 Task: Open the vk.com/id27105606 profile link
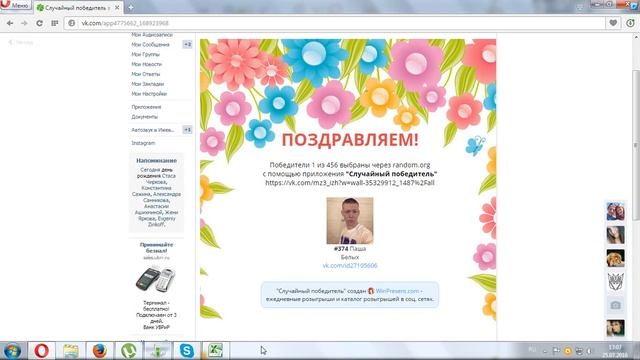[x=350, y=265]
